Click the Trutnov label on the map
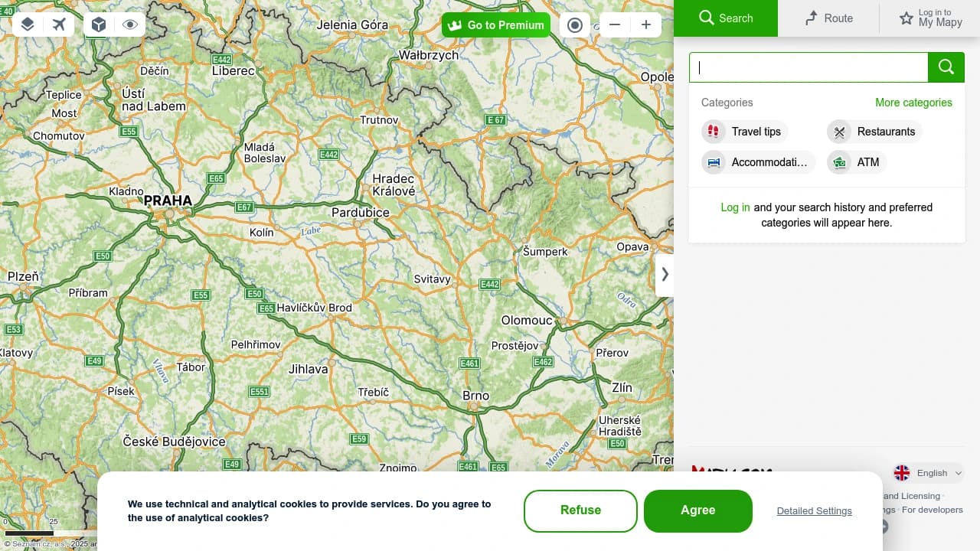 pyautogui.click(x=380, y=120)
